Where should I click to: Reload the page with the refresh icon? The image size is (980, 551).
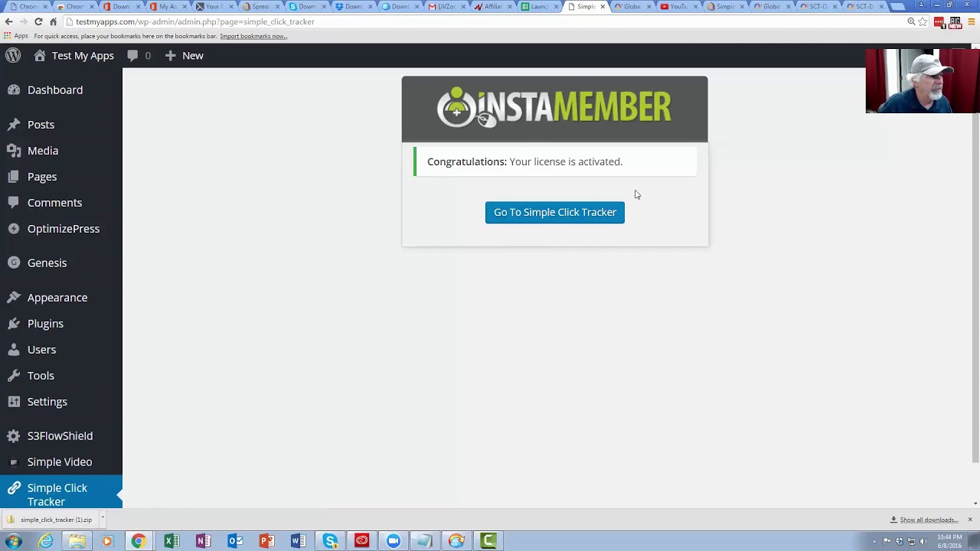[x=38, y=21]
